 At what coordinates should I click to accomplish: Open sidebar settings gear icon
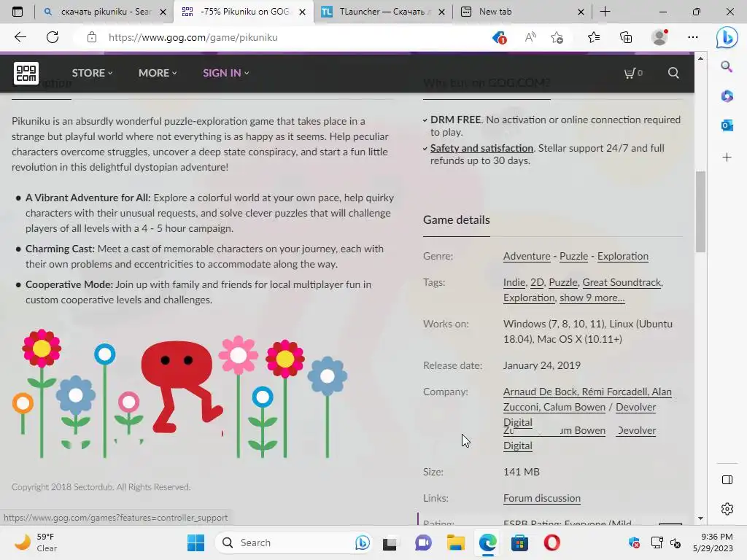coord(727,509)
